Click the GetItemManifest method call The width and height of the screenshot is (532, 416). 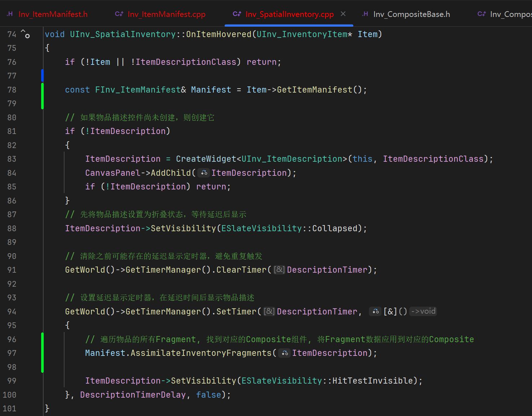315,90
